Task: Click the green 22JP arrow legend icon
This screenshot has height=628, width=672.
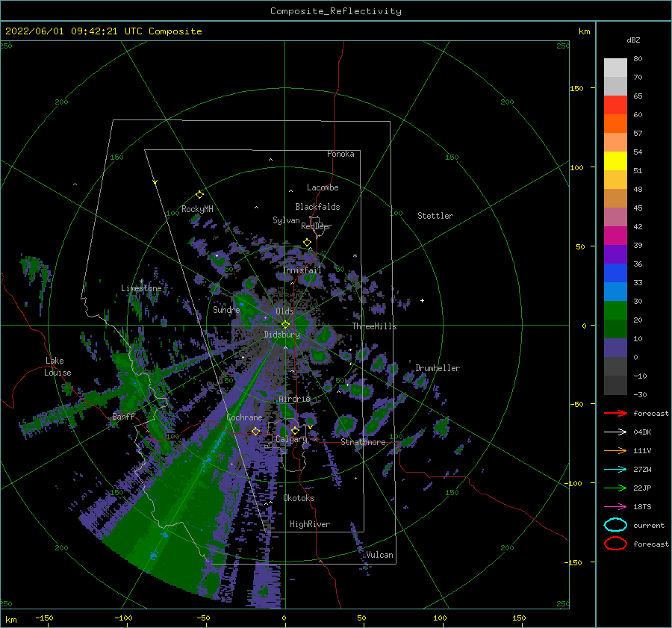Action: [615, 488]
